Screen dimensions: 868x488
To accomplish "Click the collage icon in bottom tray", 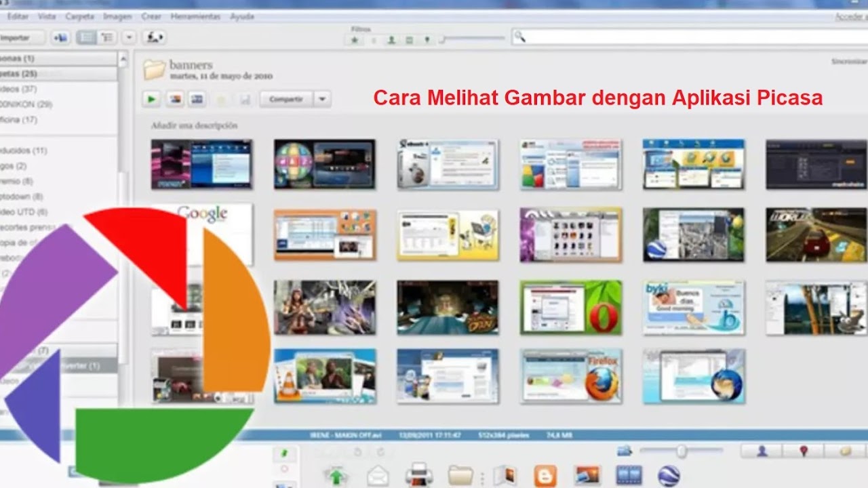I will (505, 475).
